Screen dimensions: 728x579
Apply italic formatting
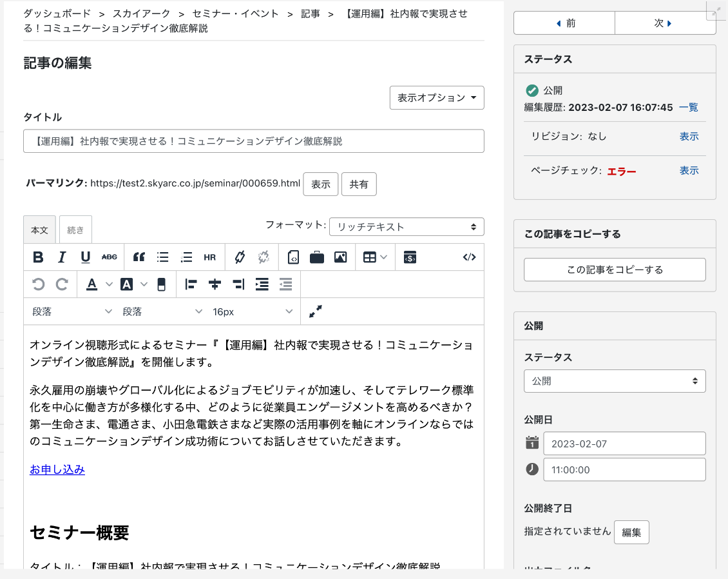pyautogui.click(x=62, y=257)
